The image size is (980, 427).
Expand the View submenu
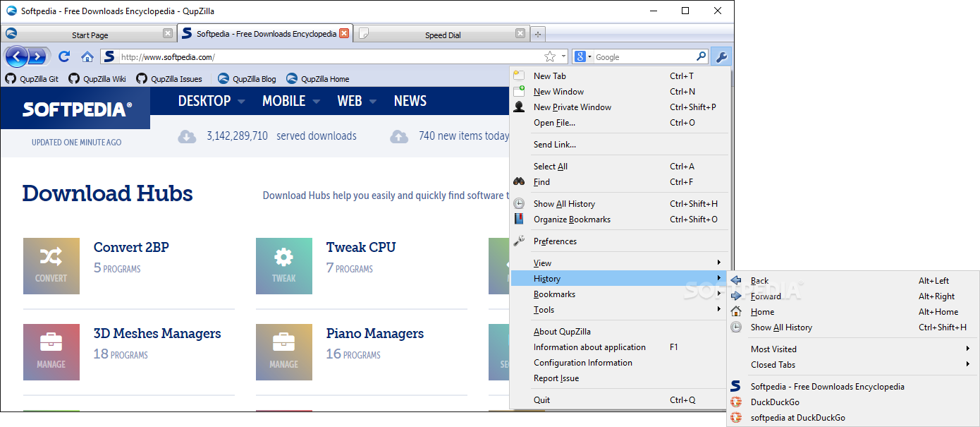620,263
